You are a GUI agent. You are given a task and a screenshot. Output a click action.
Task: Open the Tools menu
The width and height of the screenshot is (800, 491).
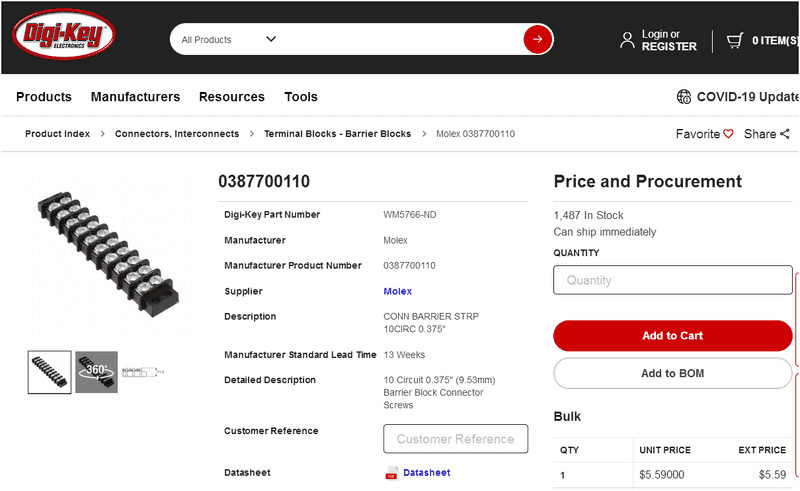301,96
